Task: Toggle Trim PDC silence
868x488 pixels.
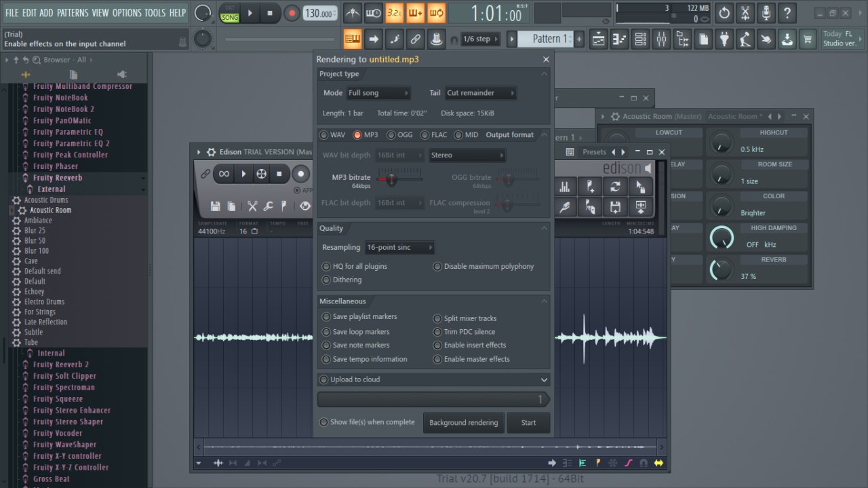Action: point(465,332)
